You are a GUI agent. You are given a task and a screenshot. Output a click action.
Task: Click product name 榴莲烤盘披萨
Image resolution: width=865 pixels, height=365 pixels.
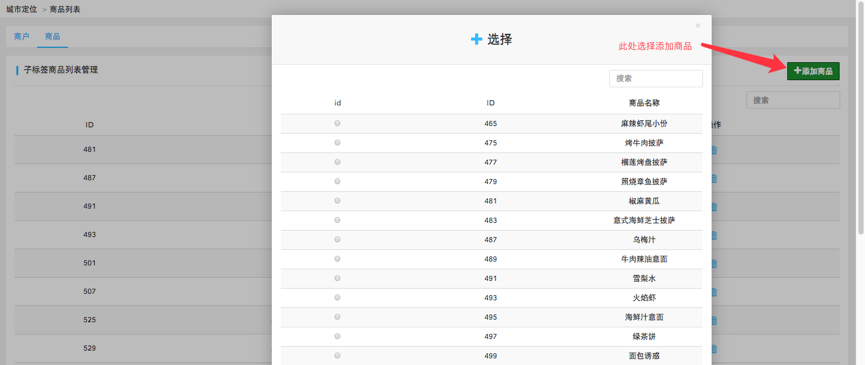[x=644, y=162]
